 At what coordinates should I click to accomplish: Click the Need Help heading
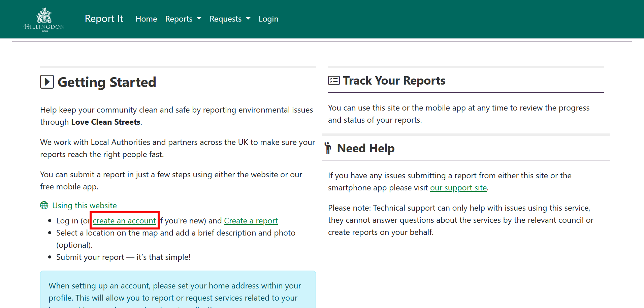pyautogui.click(x=366, y=148)
